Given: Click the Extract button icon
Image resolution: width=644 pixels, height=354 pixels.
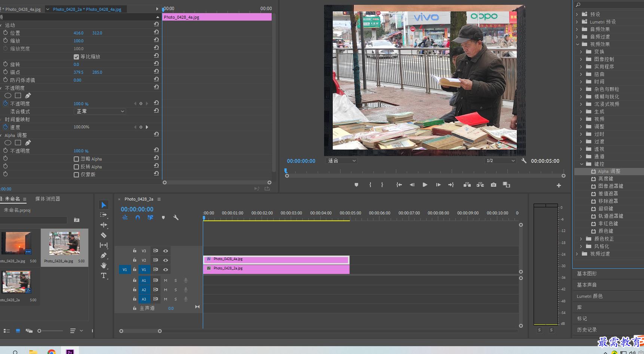Looking at the screenshot, I should point(480,185).
